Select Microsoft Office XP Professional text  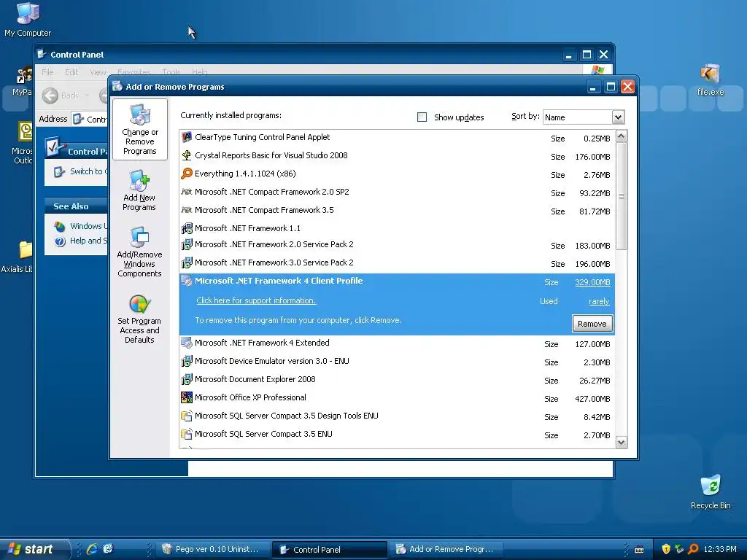click(251, 397)
